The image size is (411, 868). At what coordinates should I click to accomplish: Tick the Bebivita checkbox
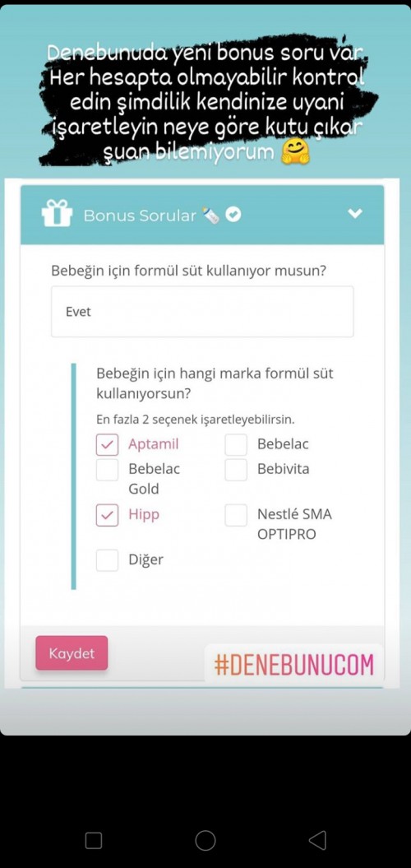coord(236,470)
